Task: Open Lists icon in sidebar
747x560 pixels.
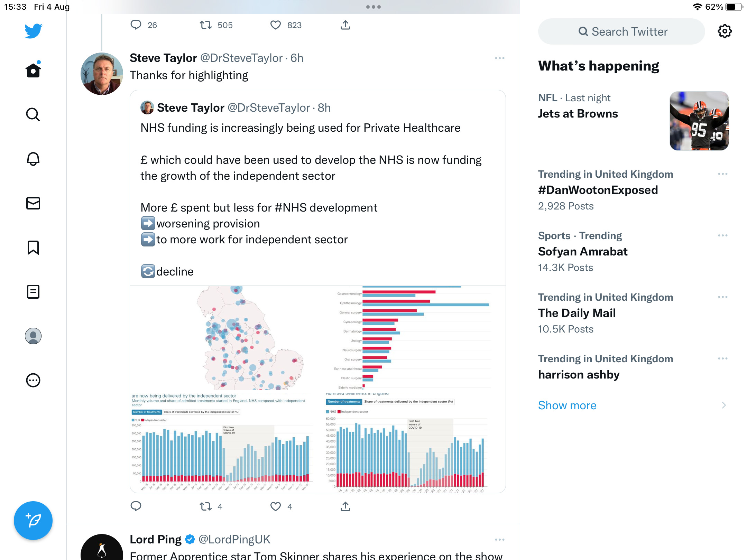Action: pos(33,292)
